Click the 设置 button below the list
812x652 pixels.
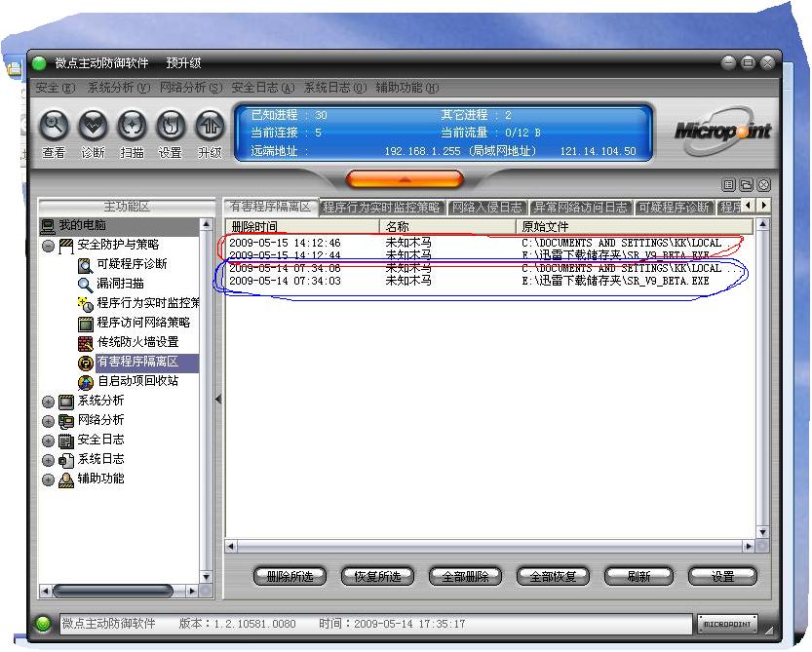[722, 576]
